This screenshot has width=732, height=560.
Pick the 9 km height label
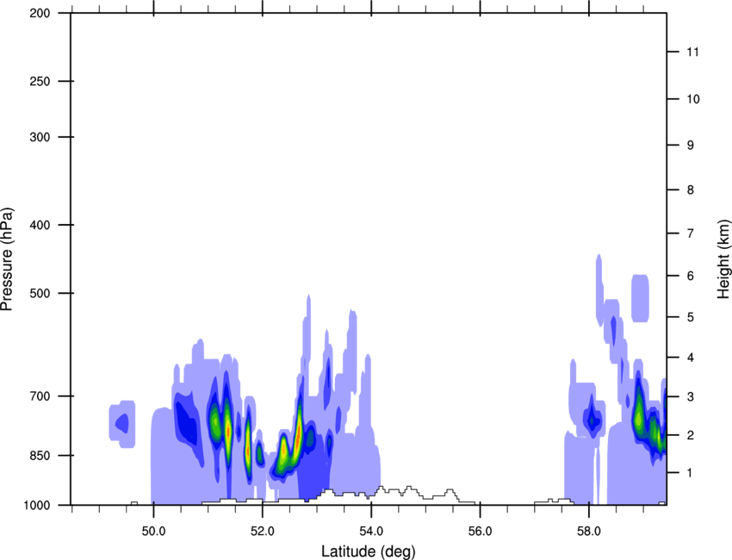point(691,146)
